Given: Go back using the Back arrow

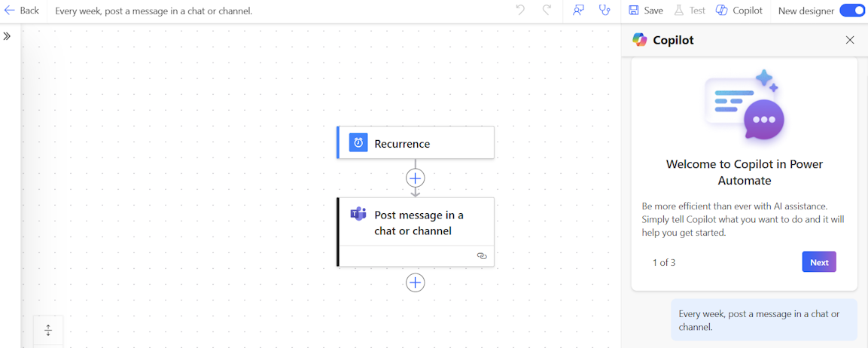Looking at the screenshot, I should 22,11.
